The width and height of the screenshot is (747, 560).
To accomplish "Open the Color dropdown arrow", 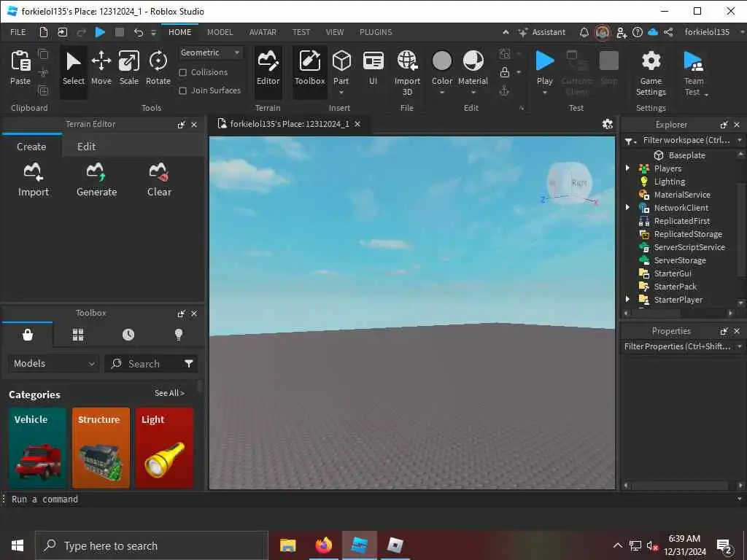I will (441, 93).
